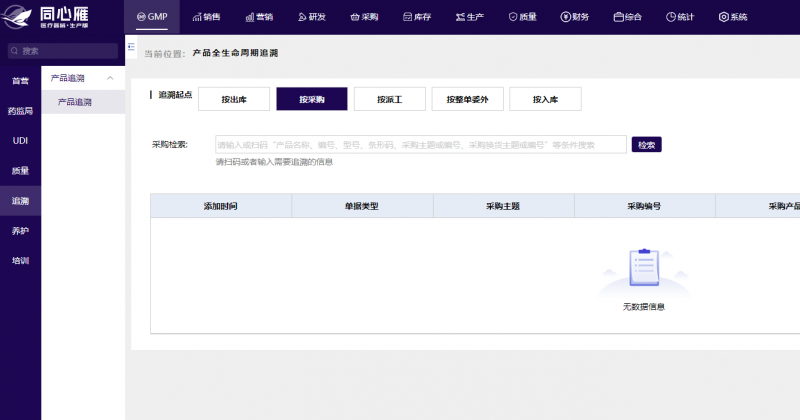Open the 研发 R&D menu
Viewport: 800px width, 420px height.
(312, 17)
